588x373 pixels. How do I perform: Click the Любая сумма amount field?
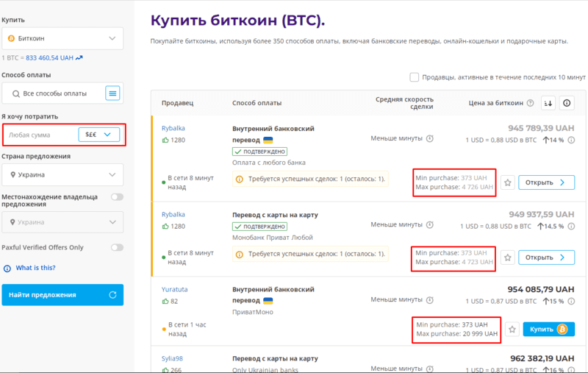point(40,135)
